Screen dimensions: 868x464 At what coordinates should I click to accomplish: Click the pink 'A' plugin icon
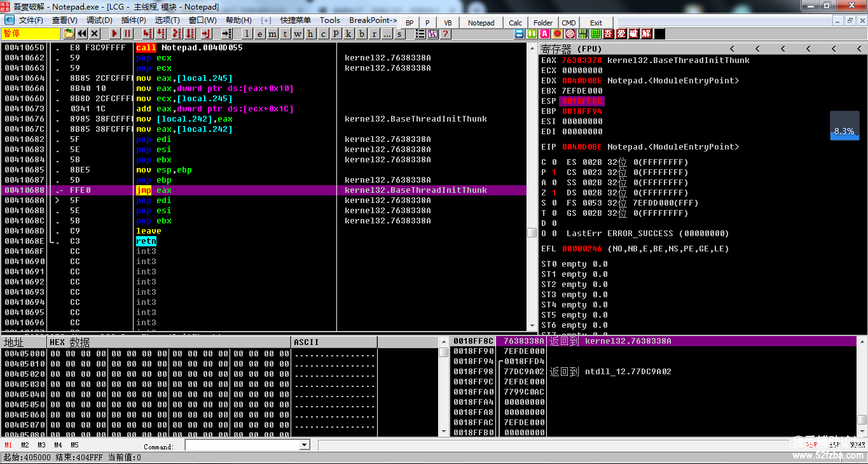point(544,34)
